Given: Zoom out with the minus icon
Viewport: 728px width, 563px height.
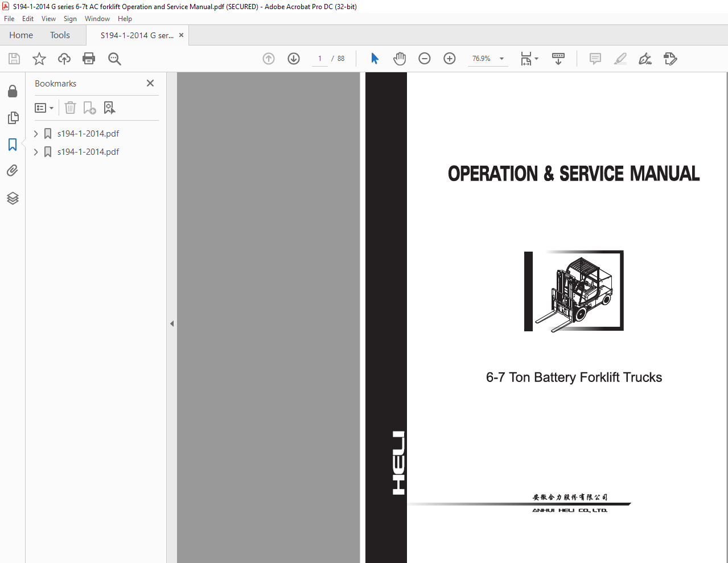Looking at the screenshot, I should click(x=425, y=59).
